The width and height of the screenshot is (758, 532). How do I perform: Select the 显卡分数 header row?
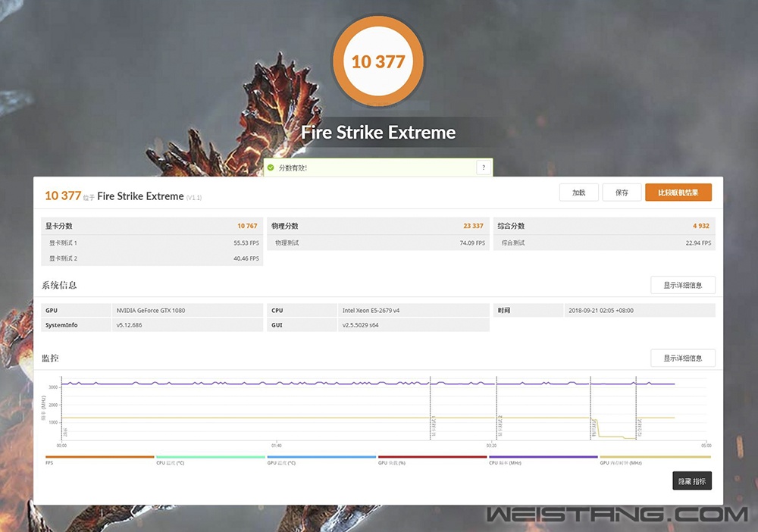point(152,226)
